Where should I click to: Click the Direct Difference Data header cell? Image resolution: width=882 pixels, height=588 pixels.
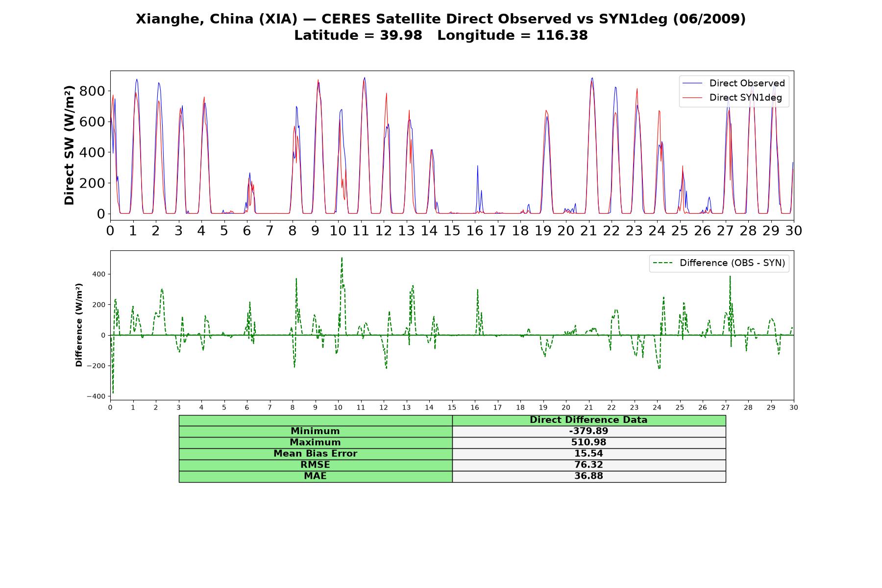pyautogui.click(x=589, y=420)
